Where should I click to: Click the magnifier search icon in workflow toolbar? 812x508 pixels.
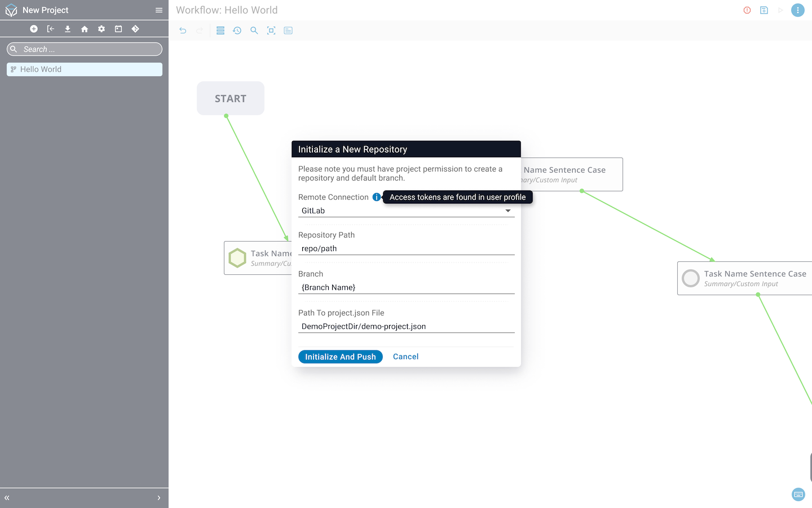coord(254,30)
